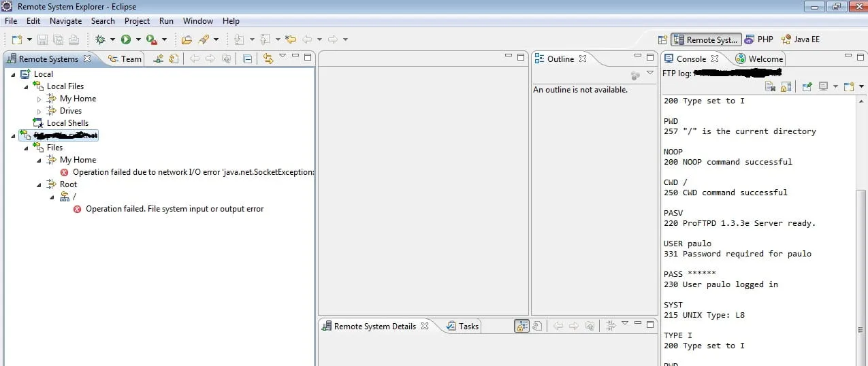Click the Open Perspective icon
868x366 pixels.
pos(662,39)
